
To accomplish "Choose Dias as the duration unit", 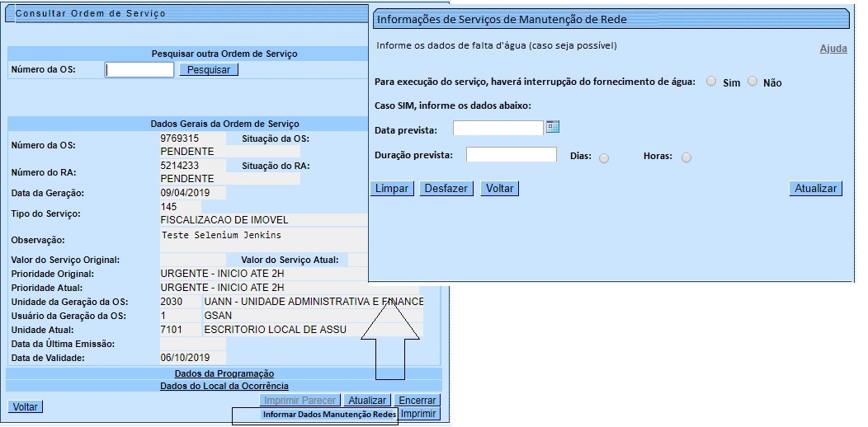I will pos(604,158).
